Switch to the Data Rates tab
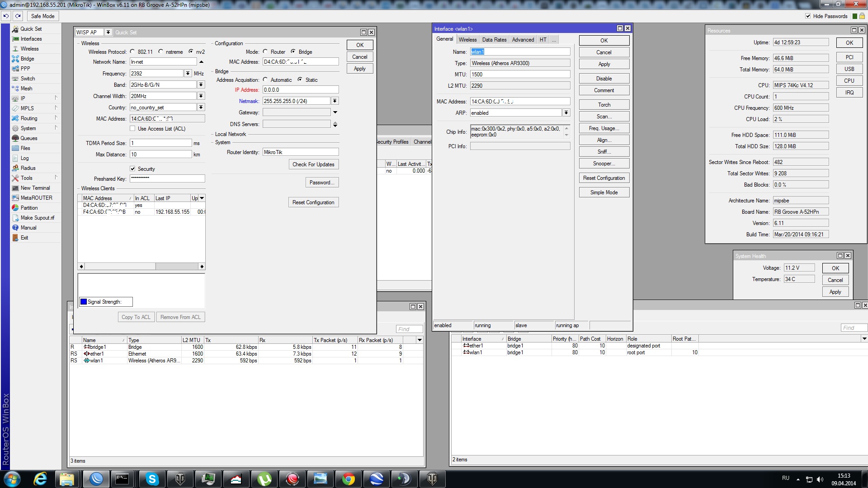868x488 pixels. pos(494,40)
